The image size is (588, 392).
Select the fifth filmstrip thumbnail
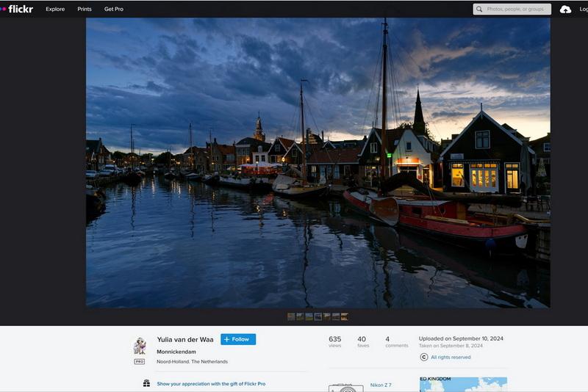click(x=327, y=316)
